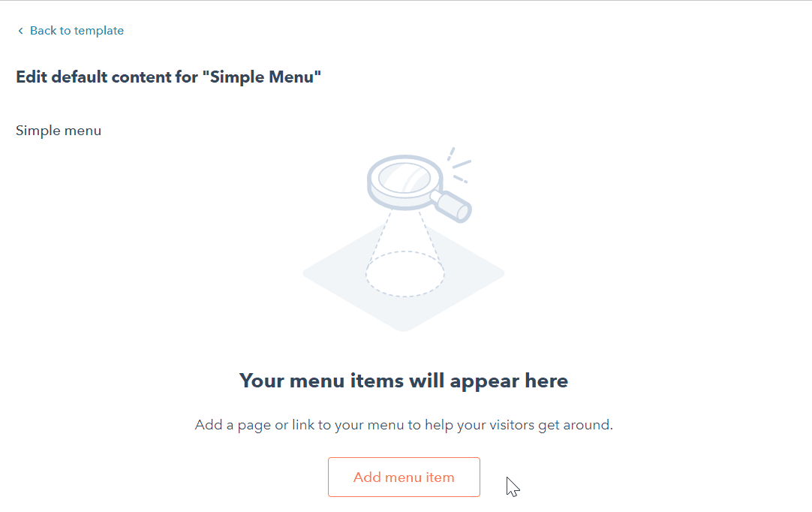This screenshot has width=812, height=512.
Task: Click the back chevron arrow icon
Action: coord(20,31)
